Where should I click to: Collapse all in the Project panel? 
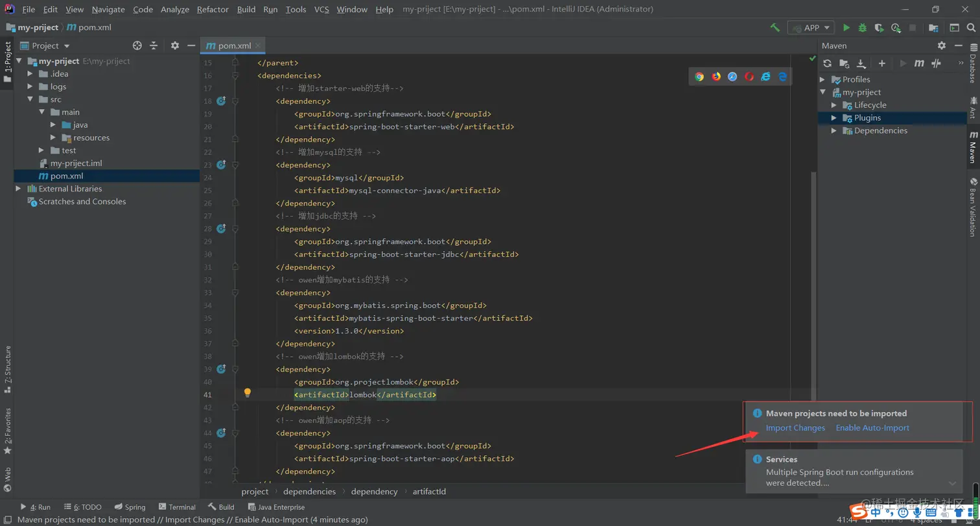tap(154, 45)
